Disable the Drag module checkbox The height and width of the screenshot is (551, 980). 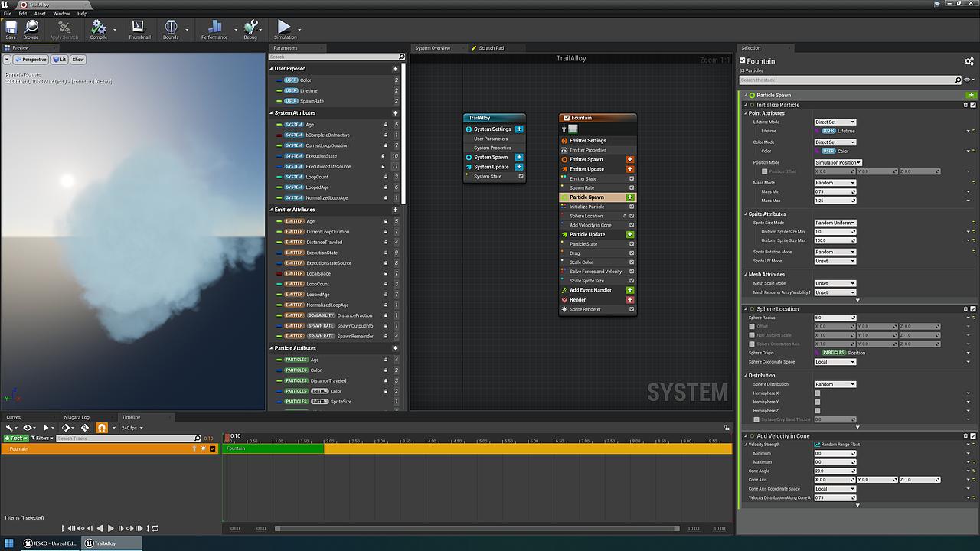coord(632,253)
